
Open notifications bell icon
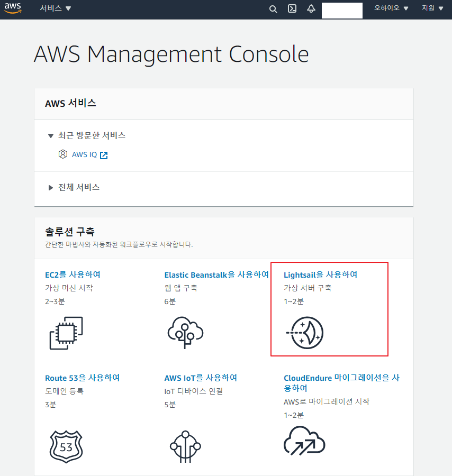click(x=311, y=8)
